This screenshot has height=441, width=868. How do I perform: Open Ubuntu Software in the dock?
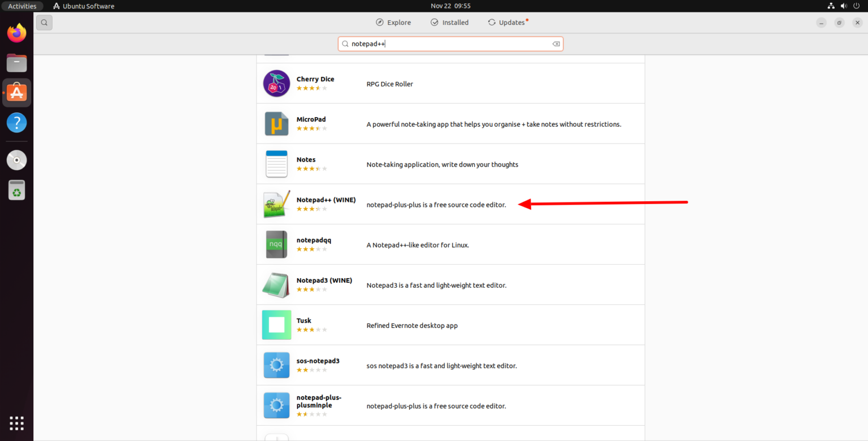coord(16,92)
